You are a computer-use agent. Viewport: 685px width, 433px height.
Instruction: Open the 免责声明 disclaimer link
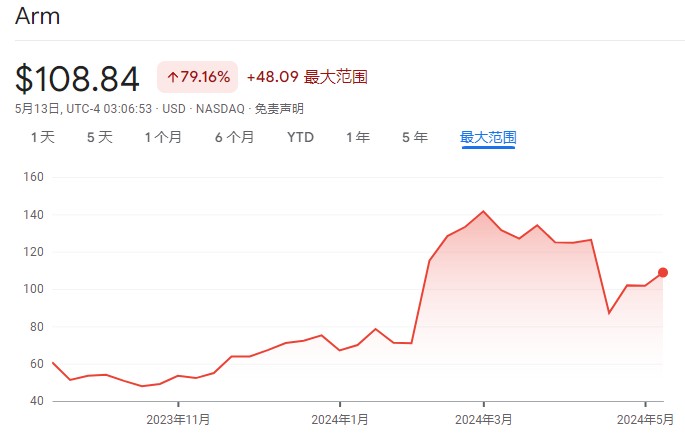[x=279, y=108]
